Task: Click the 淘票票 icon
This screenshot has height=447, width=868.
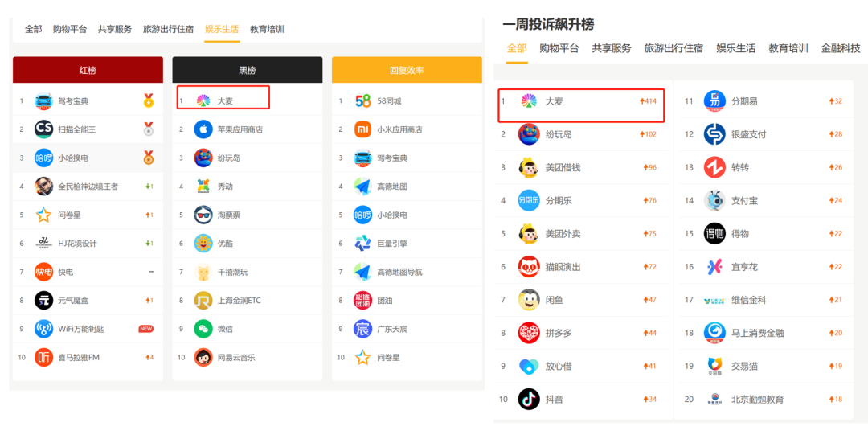Action: tap(203, 215)
